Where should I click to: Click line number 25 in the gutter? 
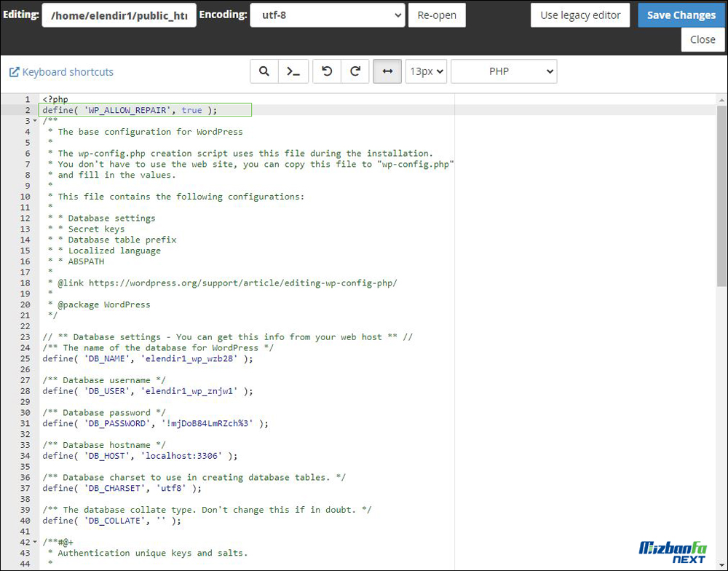(x=25, y=358)
